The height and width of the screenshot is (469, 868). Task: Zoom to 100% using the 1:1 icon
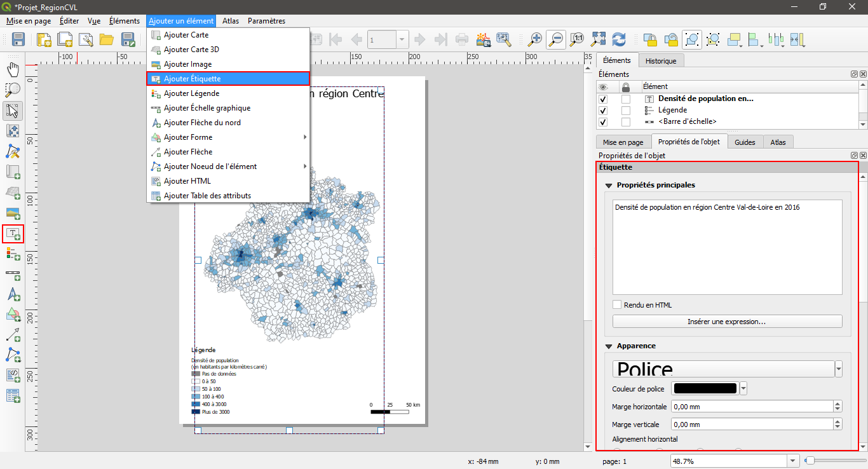pyautogui.click(x=577, y=39)
